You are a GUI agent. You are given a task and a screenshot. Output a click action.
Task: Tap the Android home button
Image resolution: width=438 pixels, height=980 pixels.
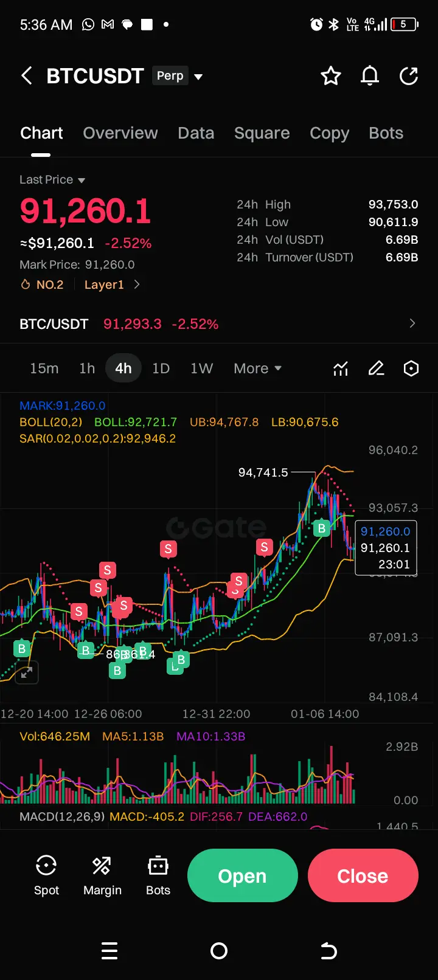[x=219, y=951]
